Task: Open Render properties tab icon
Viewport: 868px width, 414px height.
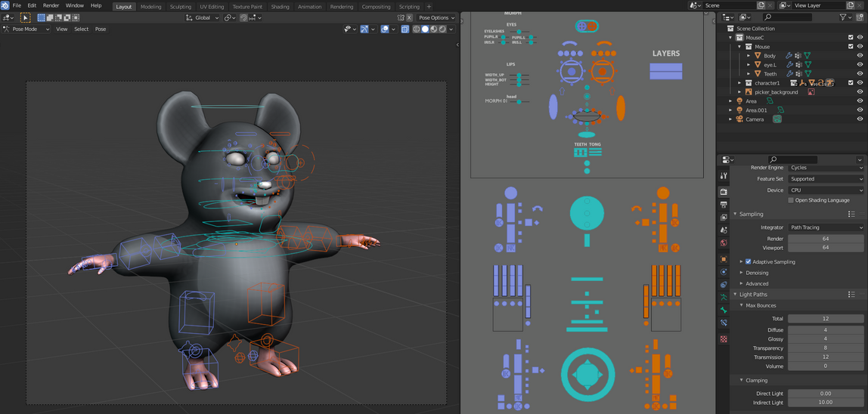Action: 724,192
